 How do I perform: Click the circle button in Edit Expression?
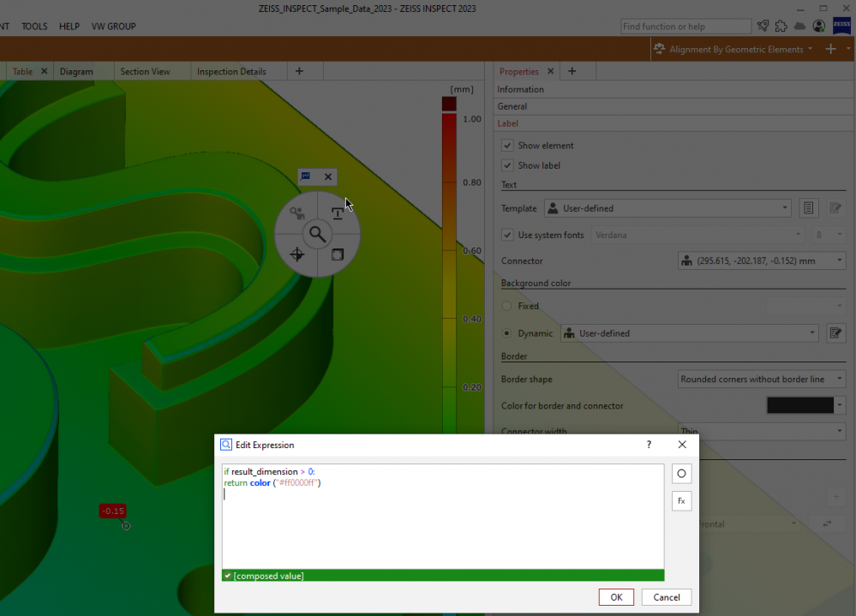click(x=681, y=474)
